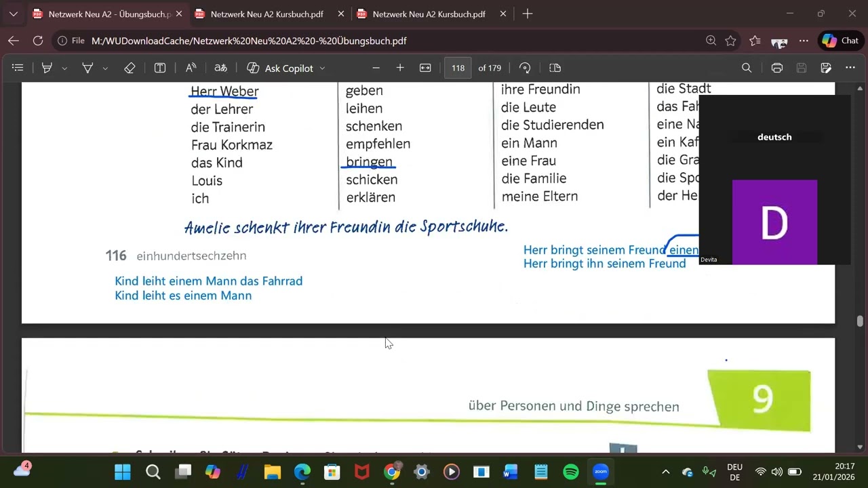
Task: Open the tab actions menu arrow
Action: click(13, 14)
